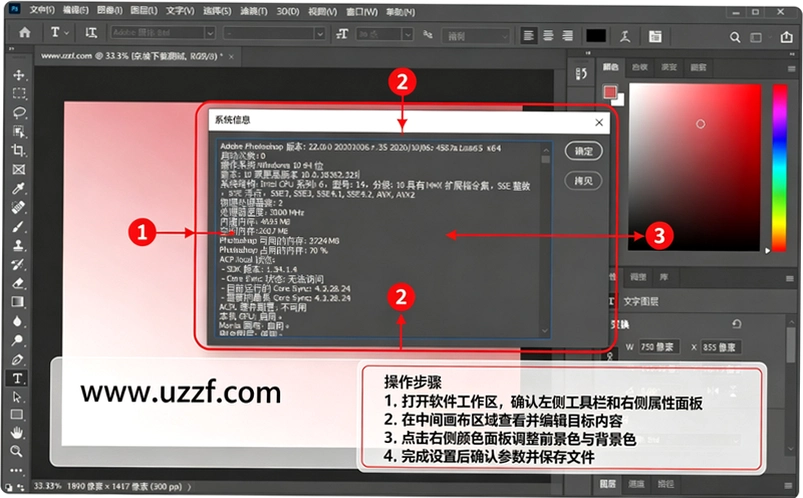Select the Brush tool
The width and height of the screenshot is (803, 498).
19,226
